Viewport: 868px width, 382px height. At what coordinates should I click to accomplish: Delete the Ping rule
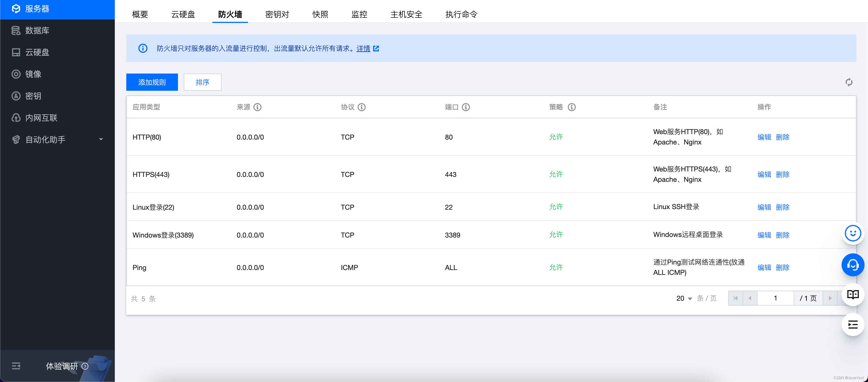(x=782, y=268)
